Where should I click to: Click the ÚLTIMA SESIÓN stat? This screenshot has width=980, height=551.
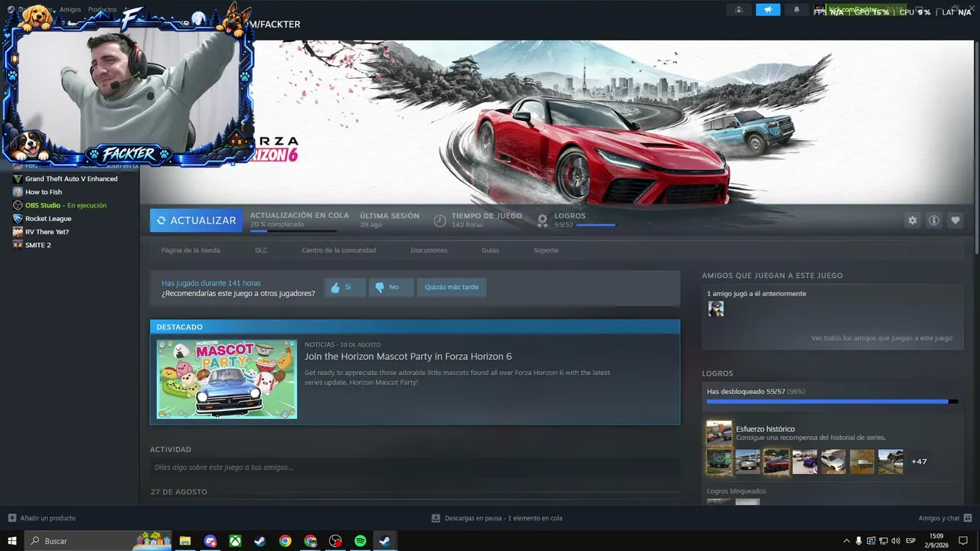coord(390,220)
